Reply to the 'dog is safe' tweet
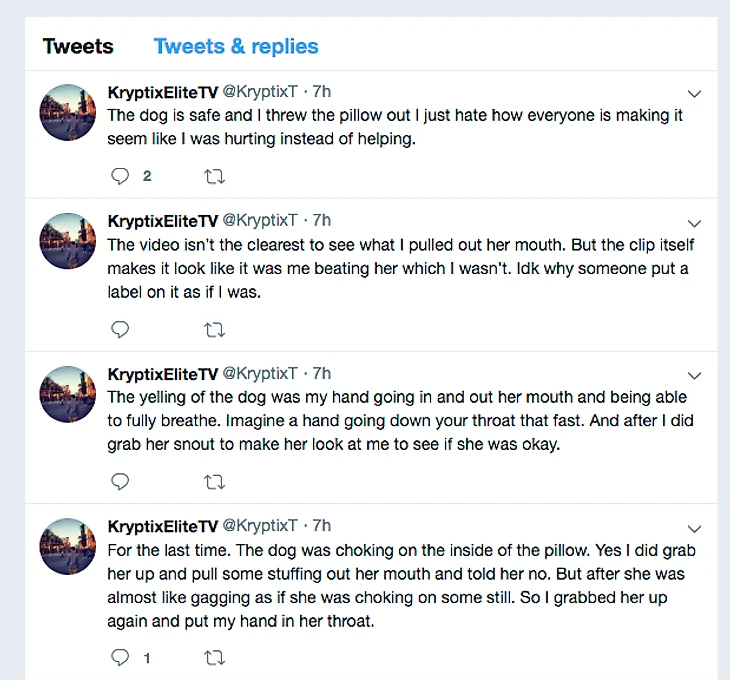Screen dimensions: 730x680 point(120,177)
